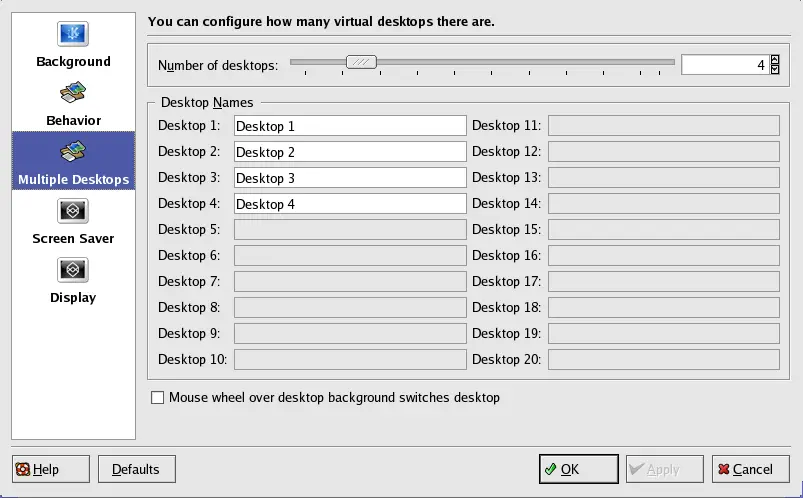Select the Behavior icon in sidebar
Image resolution: width=803 pixels, height=498 pixels.
(73, 93)
